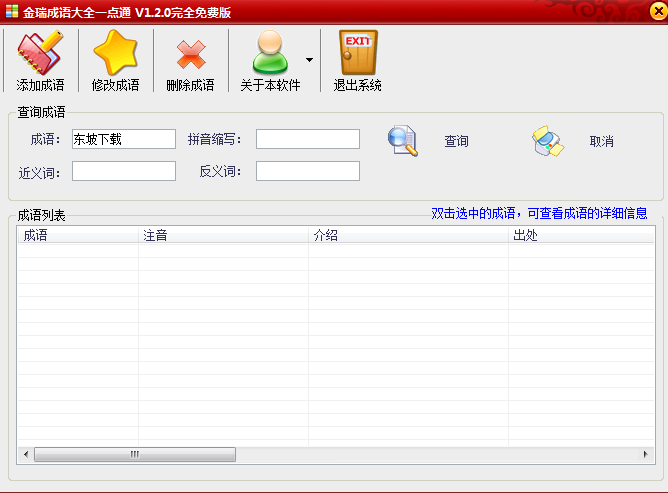Click the 删除成语 toolbar label
This screenshot has height=493, width=668.
(190, 85)
